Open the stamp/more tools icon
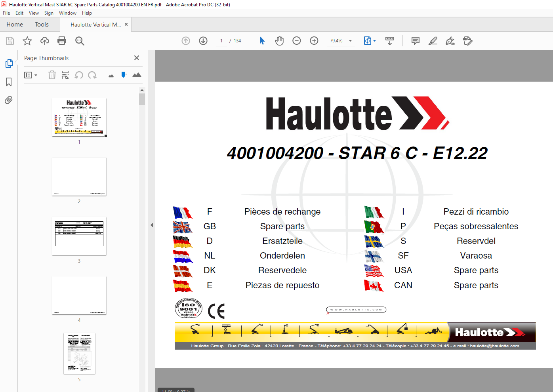Image resolution: width=553 pixels, height=392 pixels. click(x=468, y=41)
